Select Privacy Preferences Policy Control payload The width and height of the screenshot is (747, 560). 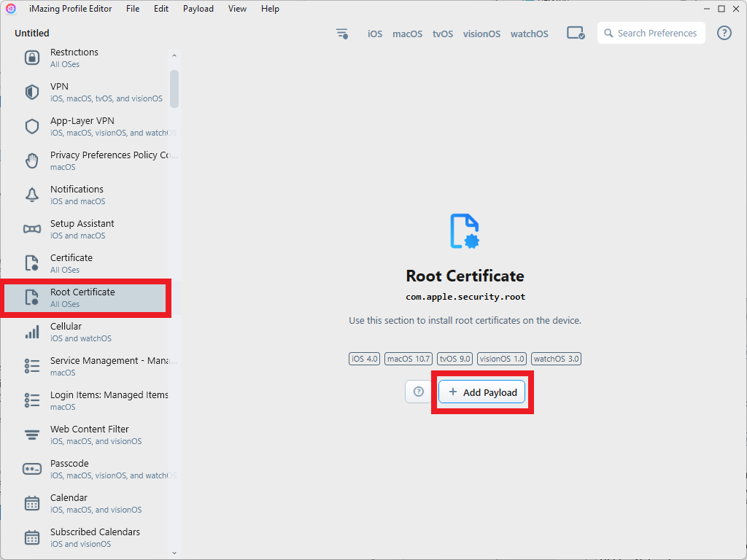(x=86, y=160)
